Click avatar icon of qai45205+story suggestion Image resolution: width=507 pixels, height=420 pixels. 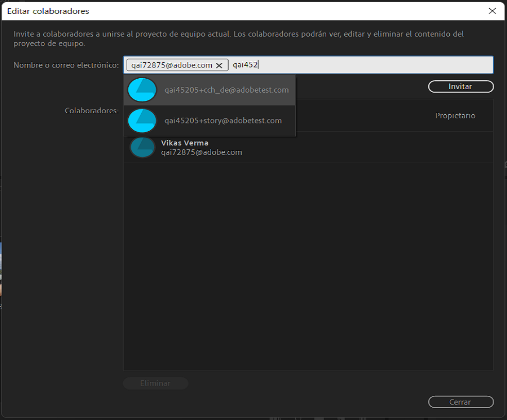(142, 121)
